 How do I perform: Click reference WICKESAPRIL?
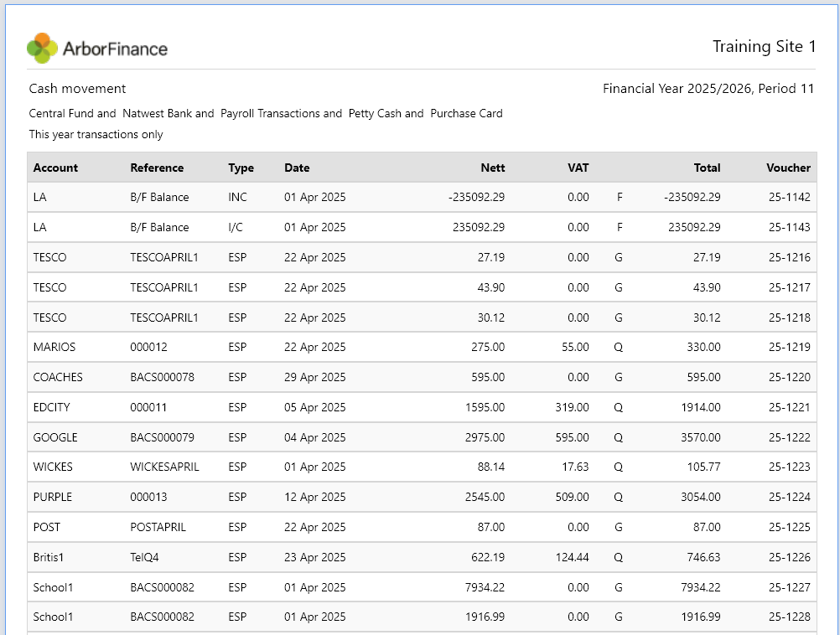click(x=164, y=467)
